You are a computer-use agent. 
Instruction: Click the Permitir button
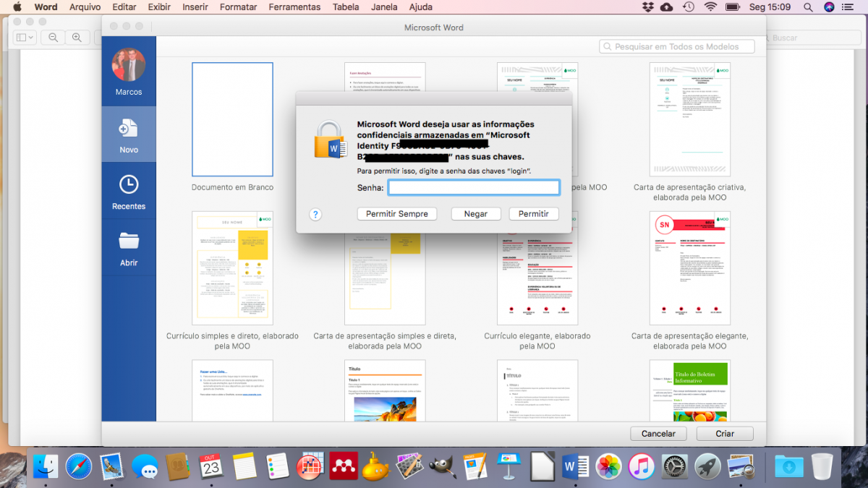(x=534, y=214)
